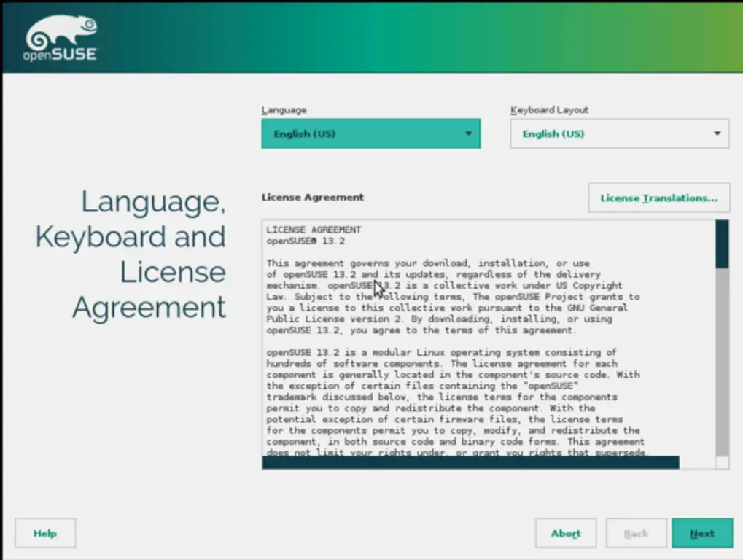Proceed with the Next button

702,534
